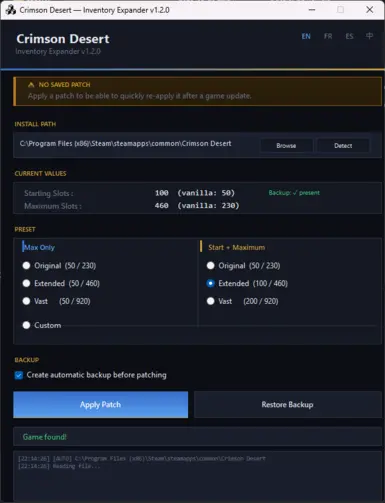
Task: Click the 'Reading file...' log line
Action: pos(76,466)
